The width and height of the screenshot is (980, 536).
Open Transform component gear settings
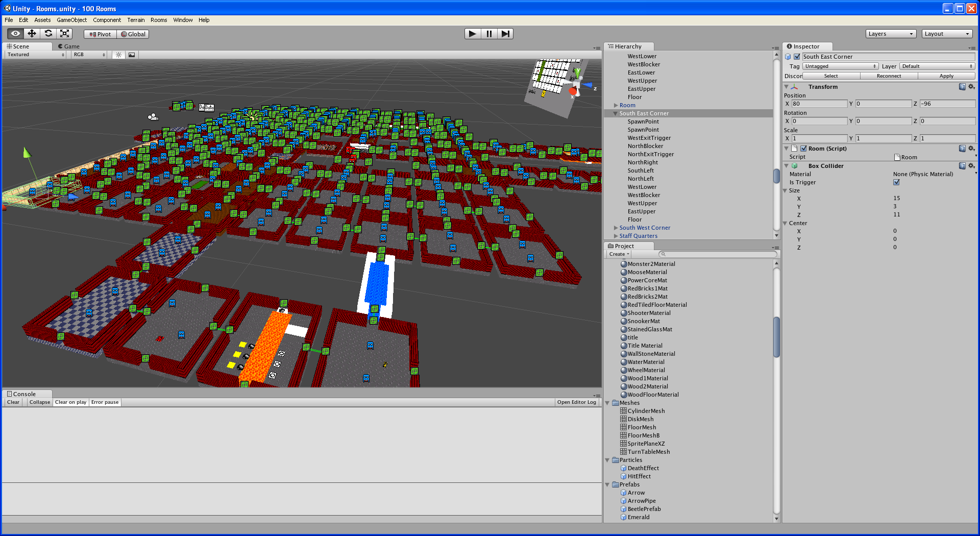tap(971, 87)
